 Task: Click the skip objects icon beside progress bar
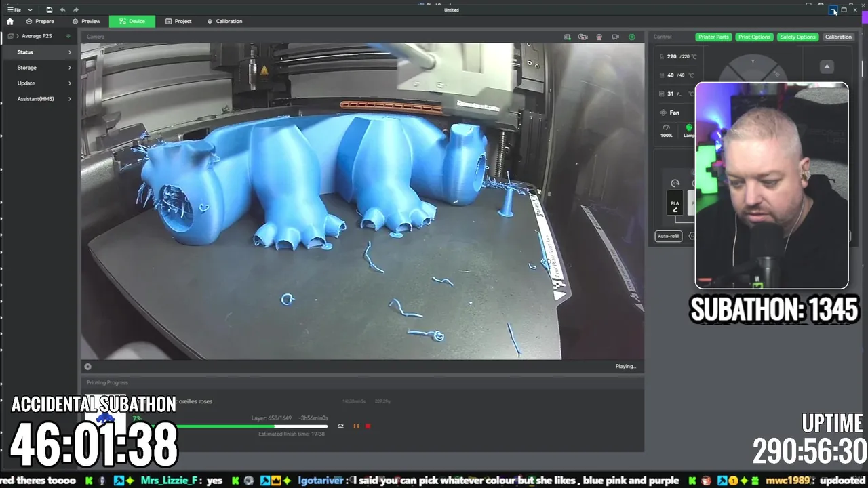(x=340, y=426)
